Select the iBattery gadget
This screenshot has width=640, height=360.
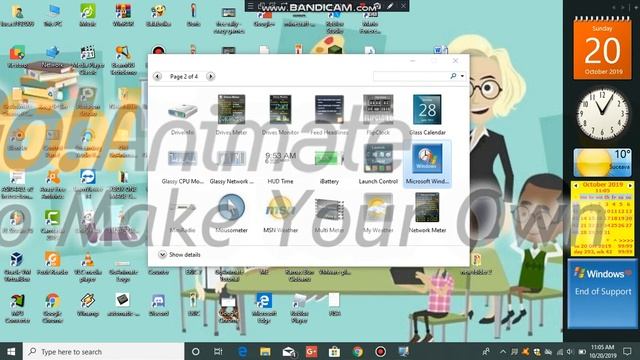pos(329,164)
